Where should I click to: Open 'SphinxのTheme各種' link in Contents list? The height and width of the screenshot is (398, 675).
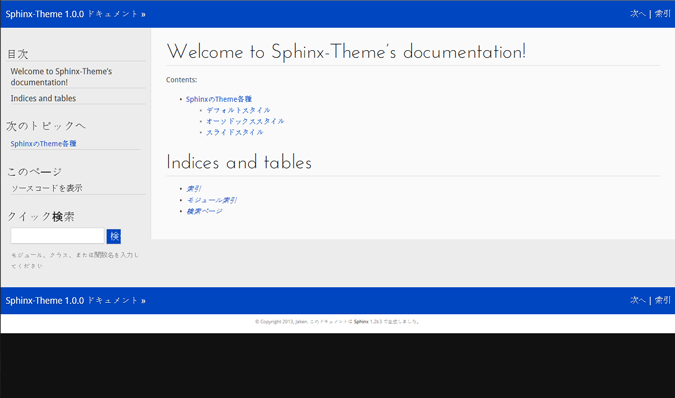point(219,99)
